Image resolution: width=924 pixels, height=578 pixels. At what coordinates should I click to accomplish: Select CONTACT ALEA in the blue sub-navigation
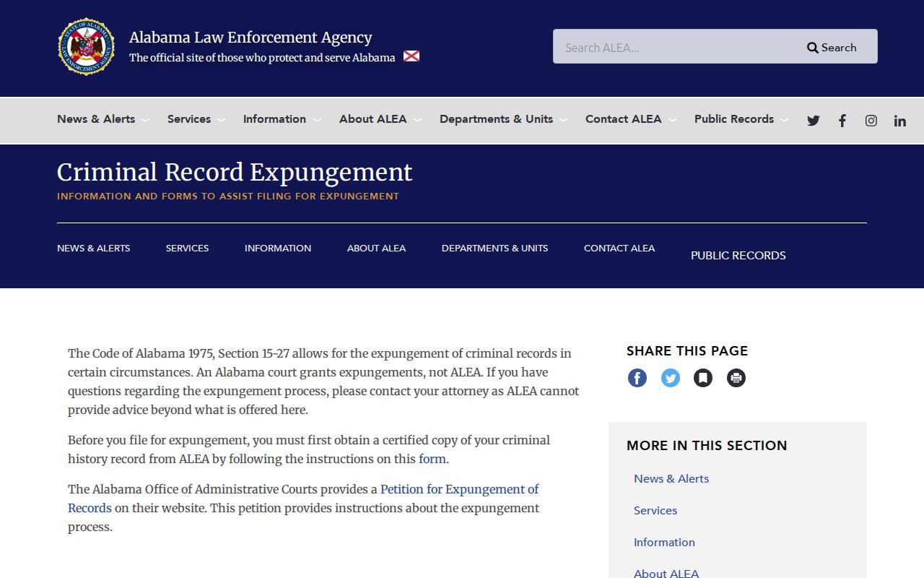[x=619, y=248]
